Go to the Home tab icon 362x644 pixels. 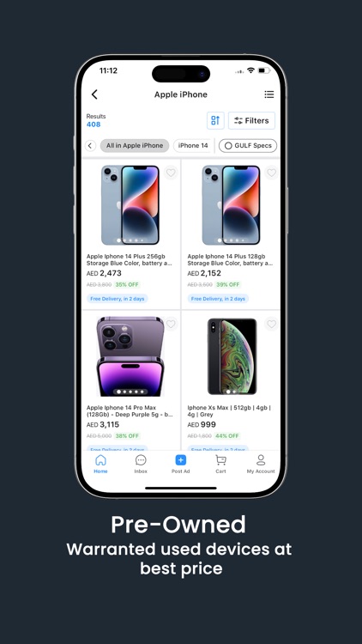(100, 460)
